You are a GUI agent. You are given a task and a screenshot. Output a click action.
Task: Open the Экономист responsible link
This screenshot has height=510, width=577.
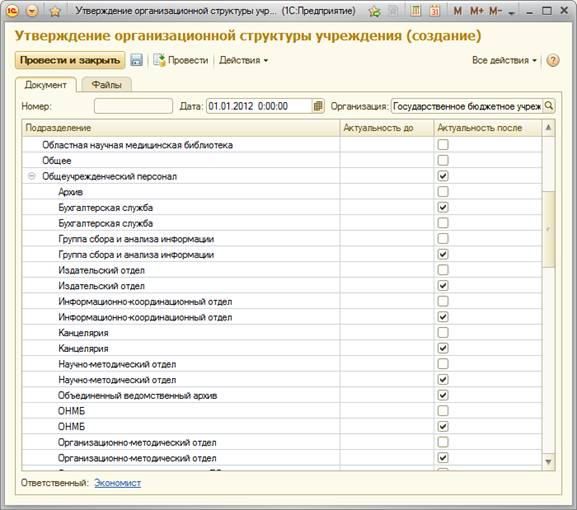(117, 482)
